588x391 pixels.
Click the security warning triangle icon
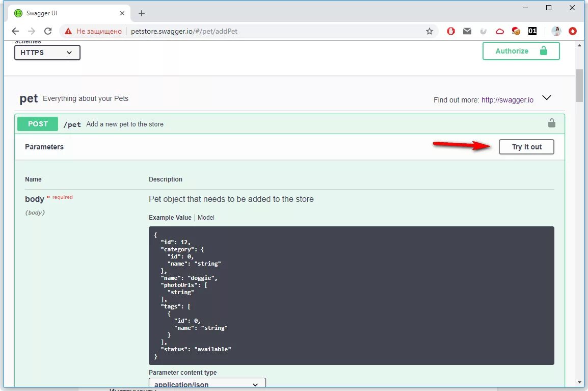68,31
